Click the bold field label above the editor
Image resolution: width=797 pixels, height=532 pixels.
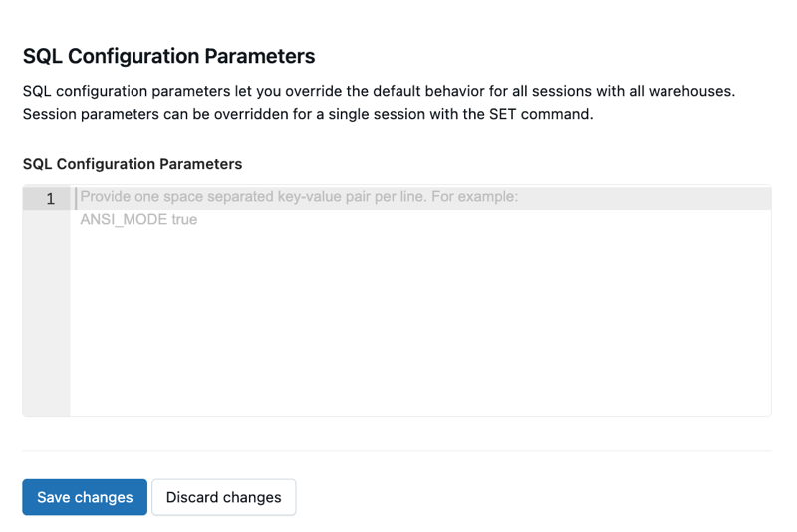pyautogui.click(x=132, y=163)
